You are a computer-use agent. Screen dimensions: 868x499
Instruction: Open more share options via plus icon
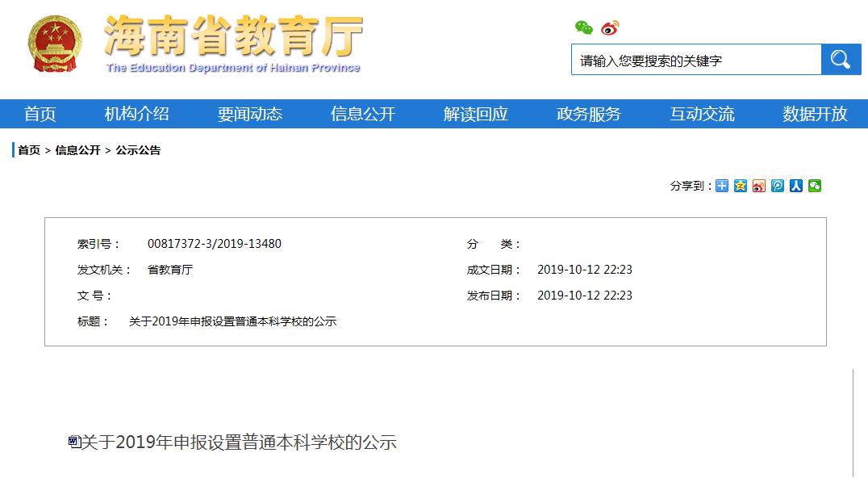pyautogui.click(x=720, y=186)
